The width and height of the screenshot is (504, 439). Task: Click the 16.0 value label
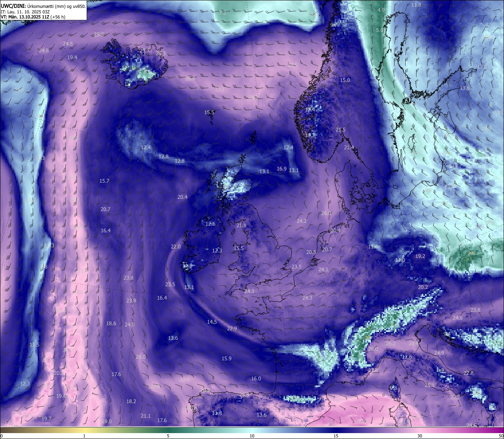256,378
